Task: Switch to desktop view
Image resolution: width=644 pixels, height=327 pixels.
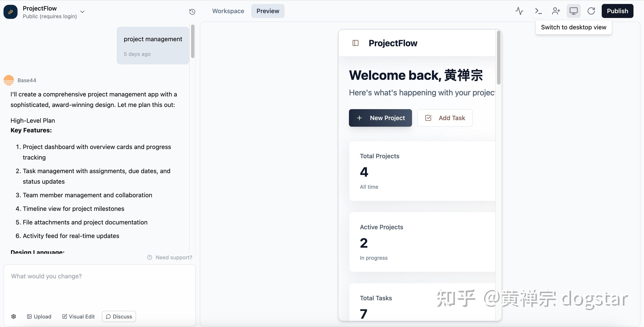Action: (573, 11)
